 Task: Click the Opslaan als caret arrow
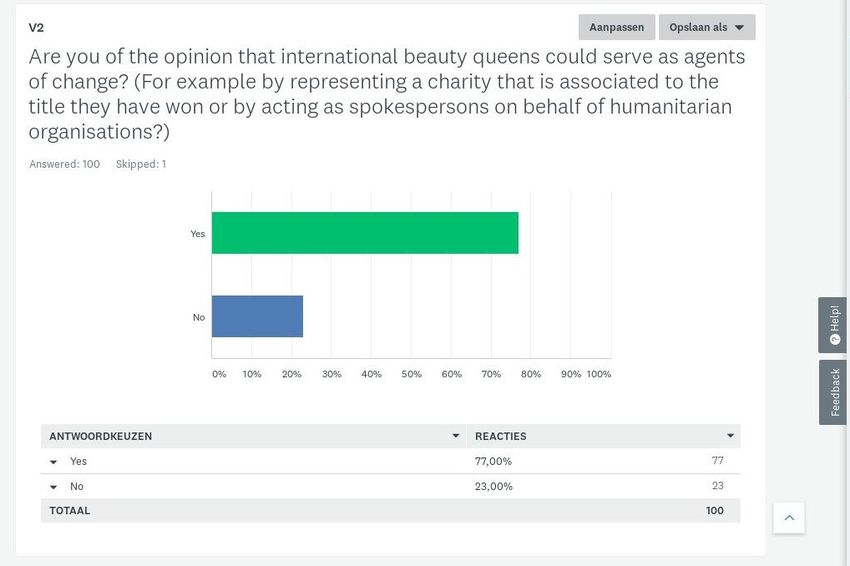(x=739, y=28)
